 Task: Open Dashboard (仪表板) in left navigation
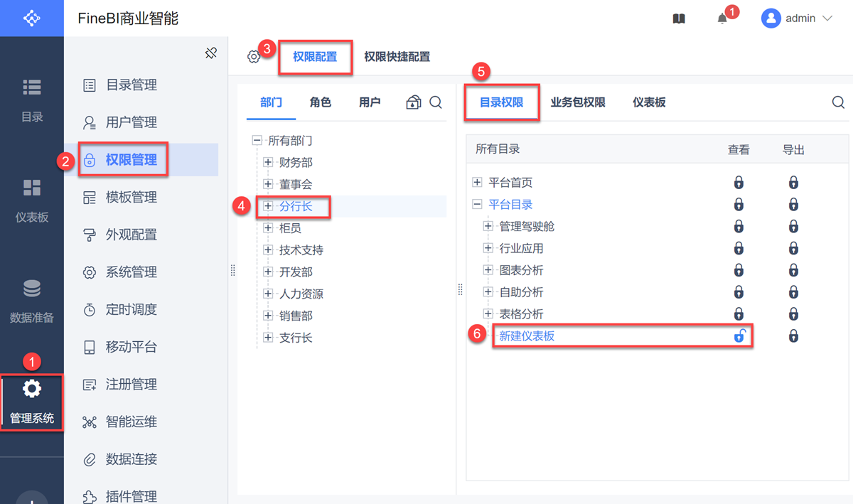point(32,200)
